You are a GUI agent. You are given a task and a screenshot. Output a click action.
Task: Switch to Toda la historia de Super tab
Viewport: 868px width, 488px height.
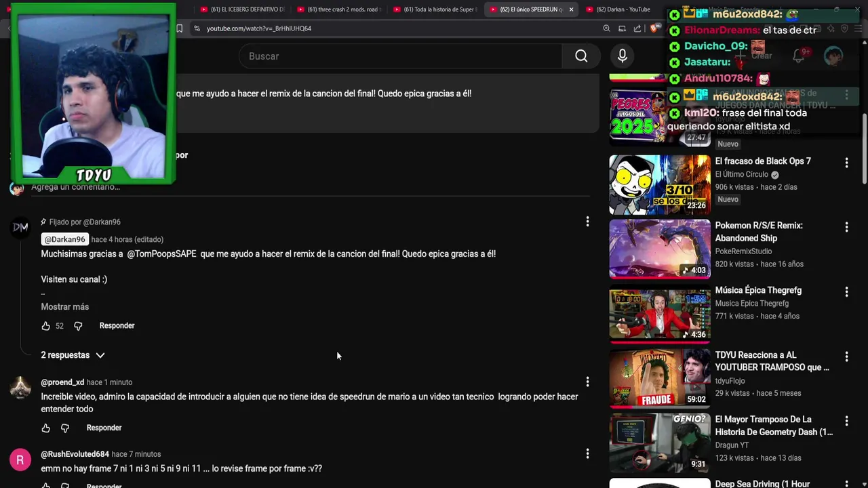point(435,9)
